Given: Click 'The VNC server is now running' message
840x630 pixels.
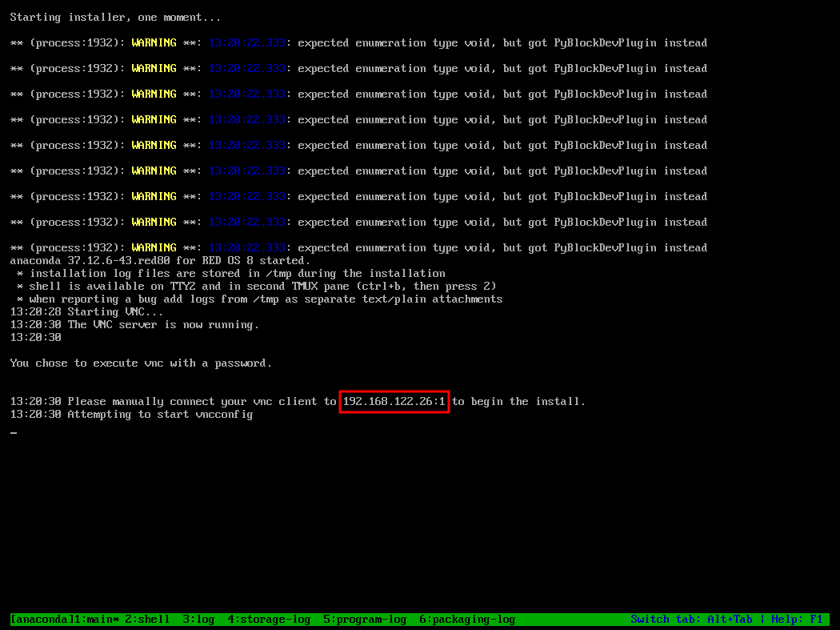Looking at the screenshot, I should click(163, 324).
